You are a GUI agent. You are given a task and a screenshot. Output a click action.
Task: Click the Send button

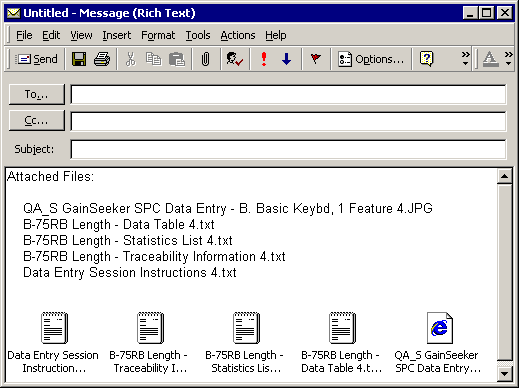(x=37, y=59)
